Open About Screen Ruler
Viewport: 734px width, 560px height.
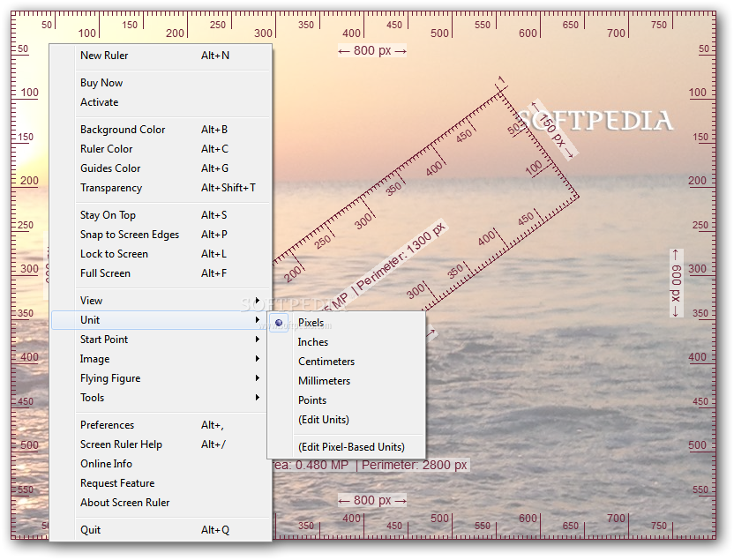[x=161, y=503]
